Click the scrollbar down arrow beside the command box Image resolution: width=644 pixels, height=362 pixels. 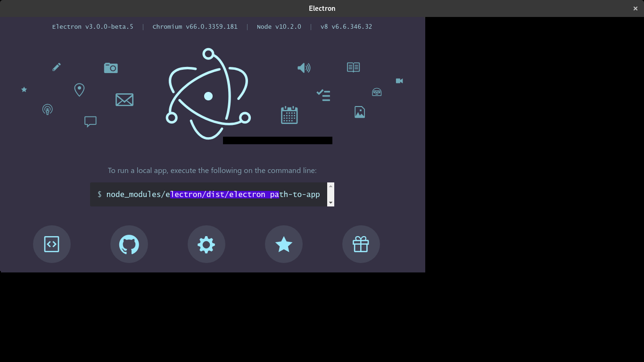pos(330,203)
